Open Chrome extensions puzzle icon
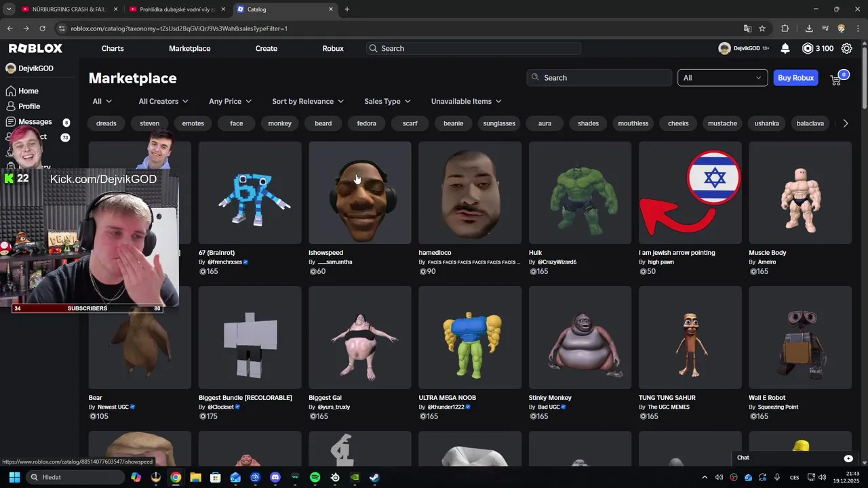 [785, 28]
